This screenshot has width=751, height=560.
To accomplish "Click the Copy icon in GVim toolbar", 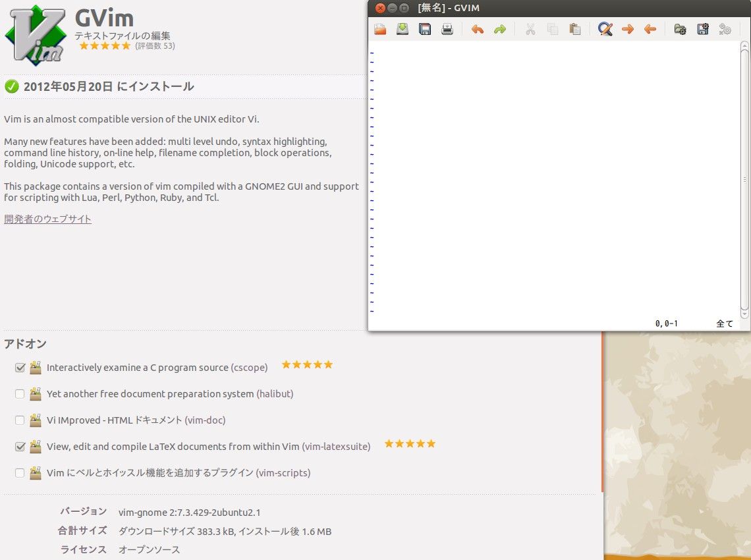I will coord(553,29).
